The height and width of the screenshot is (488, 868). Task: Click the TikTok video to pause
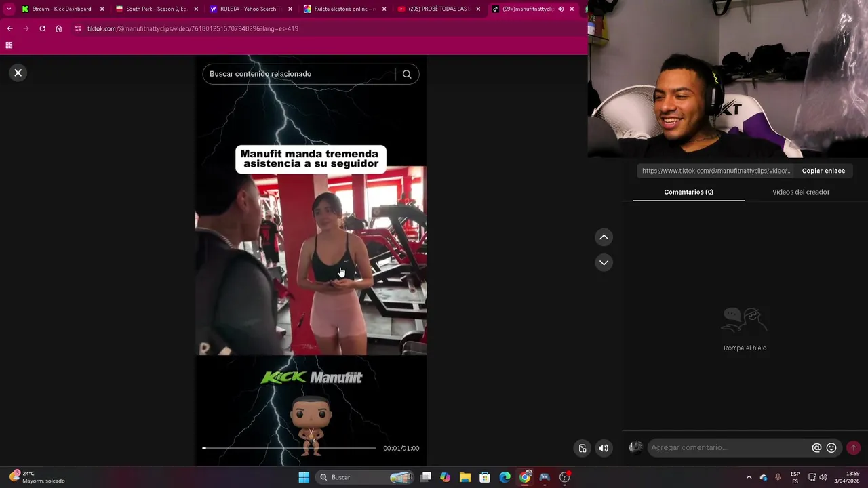coord(311,260)
